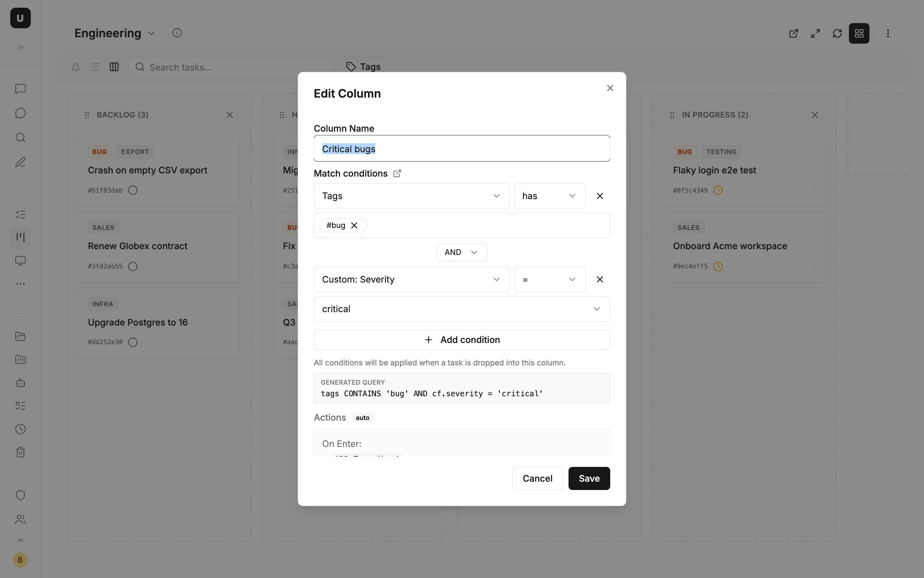Click Add condition button

pos(462,340)
